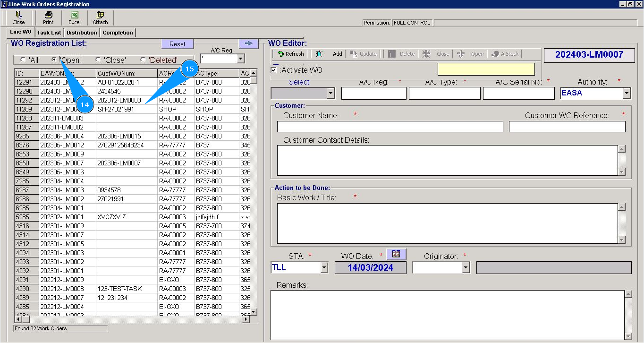Click the Refresh icon in WO Editor
This screenshot has width=644, height=343.
click(281, 54)
